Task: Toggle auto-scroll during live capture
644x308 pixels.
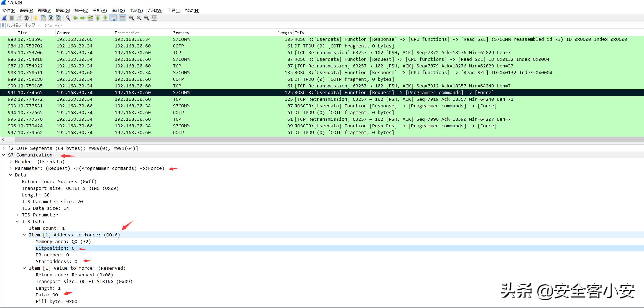Action: click(x=113, y=18)
